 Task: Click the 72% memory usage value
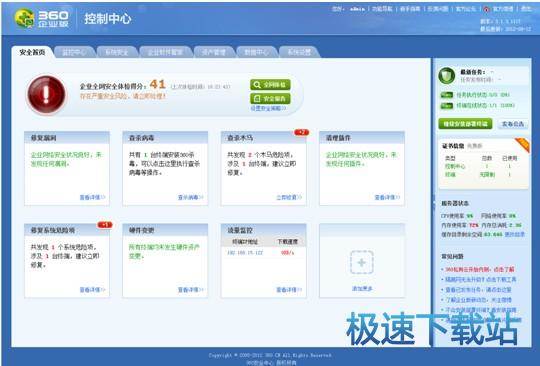tap(474, 225)
